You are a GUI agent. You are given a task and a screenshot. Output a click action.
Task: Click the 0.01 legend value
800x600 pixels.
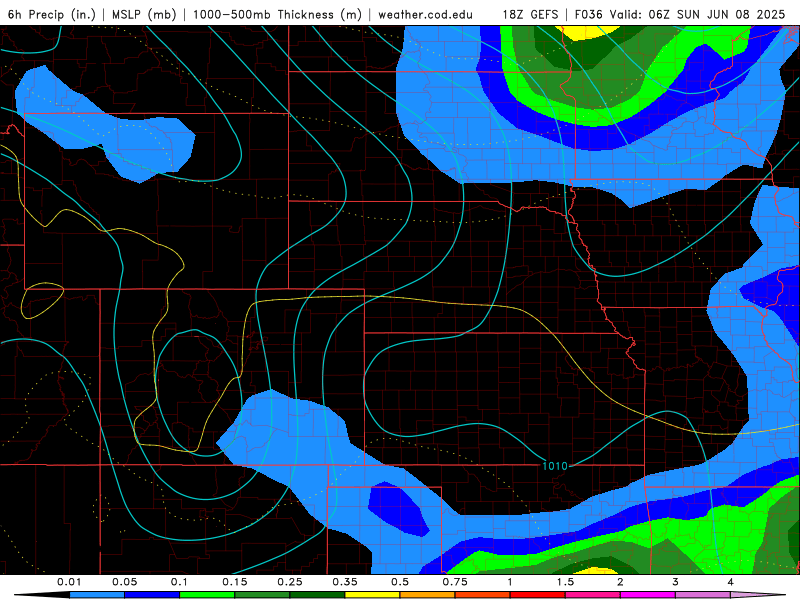pyautogui.click(x=69, y=582)
